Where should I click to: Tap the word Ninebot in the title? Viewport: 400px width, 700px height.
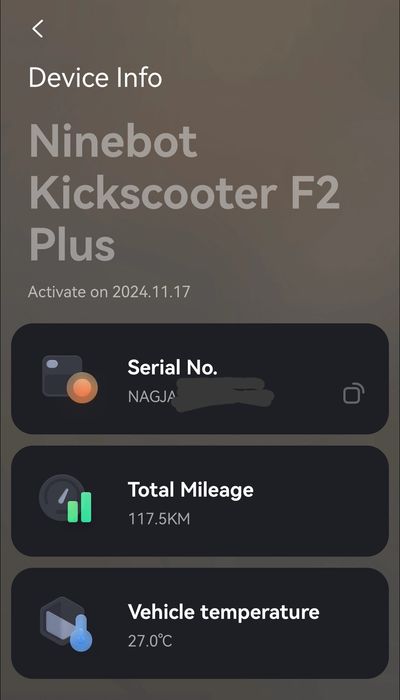coord(113,141)
